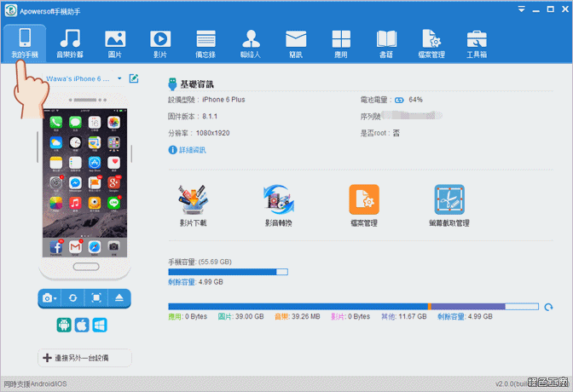Click the Windows platform icon
The width and height of the screenshot is (573, 392).
tap(100, 325)
